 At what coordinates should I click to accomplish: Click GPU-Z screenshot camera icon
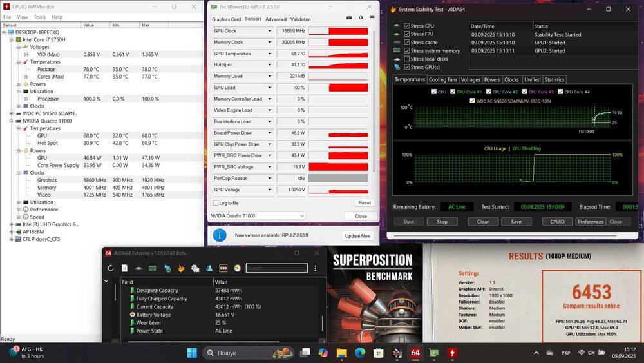[x=349, y=17]
